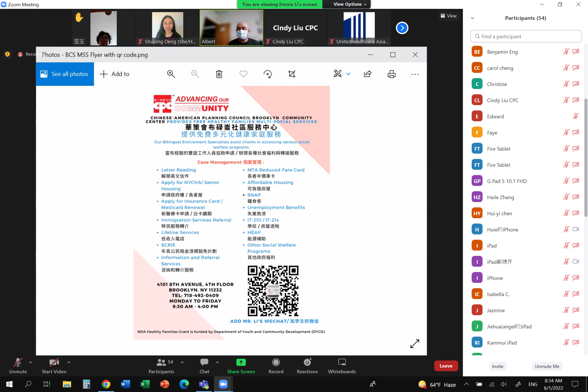This screenshot has height=392, width=588.
Task: Open participants options arrow
Action: 182,362
